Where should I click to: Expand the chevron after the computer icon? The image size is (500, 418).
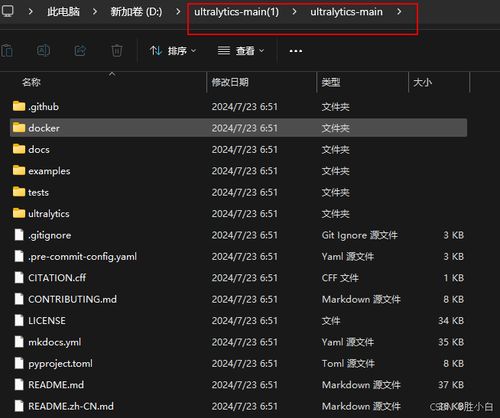coord(30,12)
